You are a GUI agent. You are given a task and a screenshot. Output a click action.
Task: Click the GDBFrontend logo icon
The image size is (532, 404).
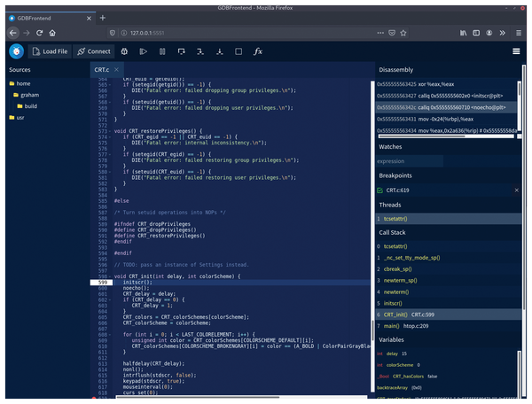pos(16,51)
